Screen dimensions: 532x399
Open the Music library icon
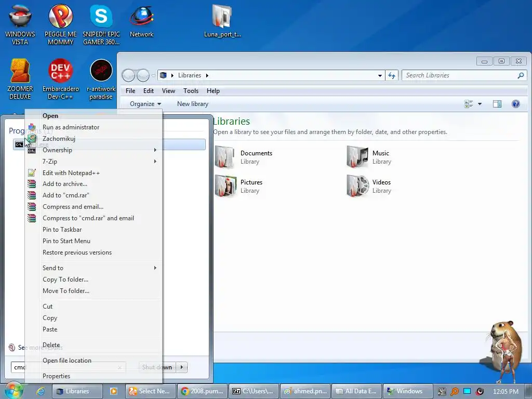(357, 157)
